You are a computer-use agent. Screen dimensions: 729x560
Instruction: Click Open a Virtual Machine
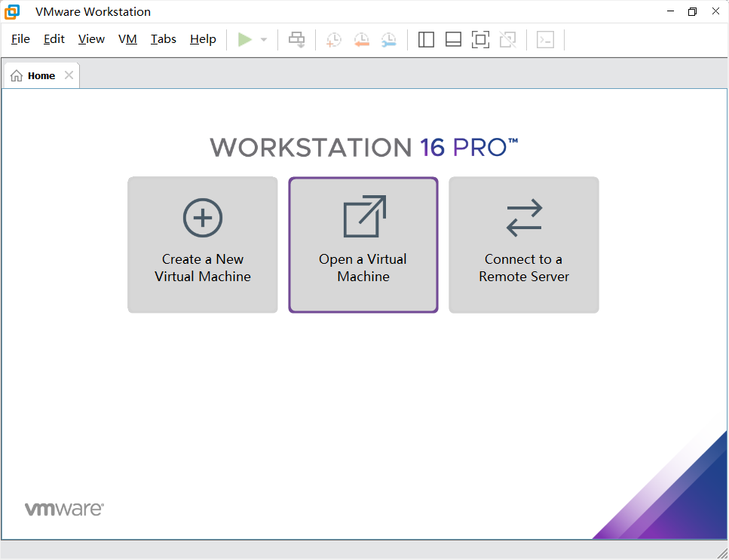coord(363,244)
